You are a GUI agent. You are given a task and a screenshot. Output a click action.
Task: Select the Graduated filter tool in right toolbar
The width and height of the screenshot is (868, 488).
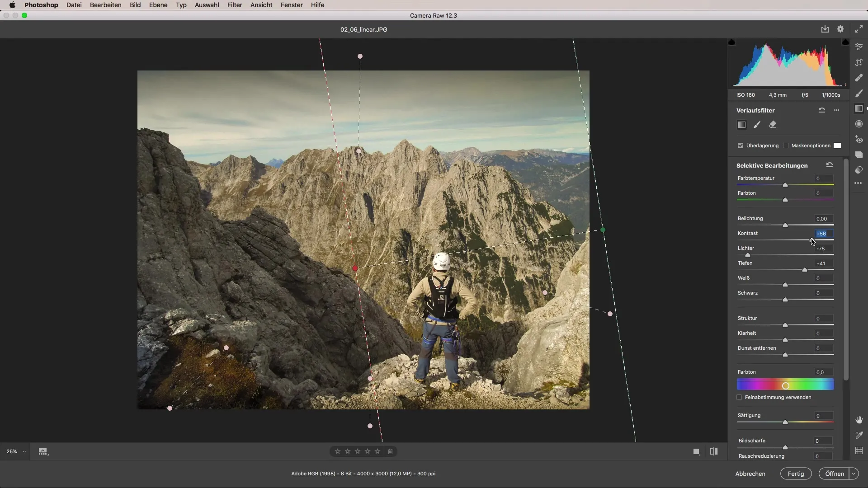coord(859,108)
